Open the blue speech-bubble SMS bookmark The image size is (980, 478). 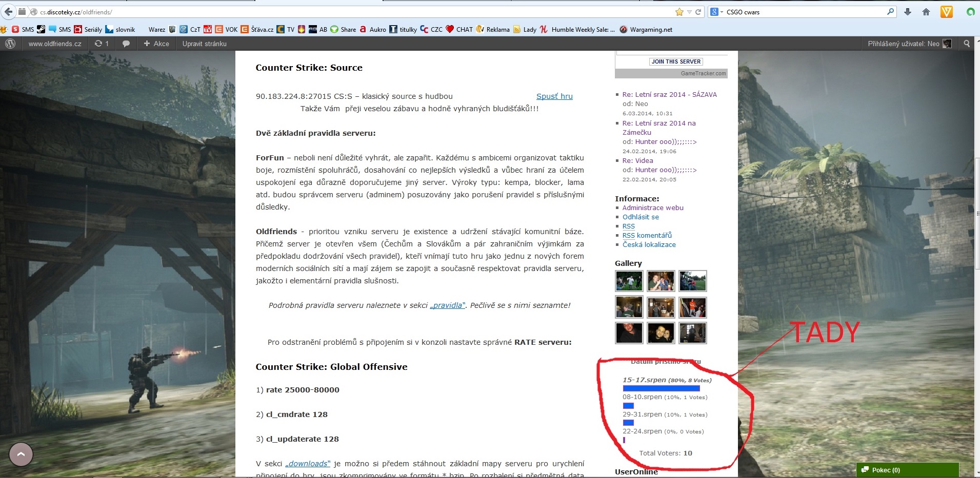click(x=59, y=29)
